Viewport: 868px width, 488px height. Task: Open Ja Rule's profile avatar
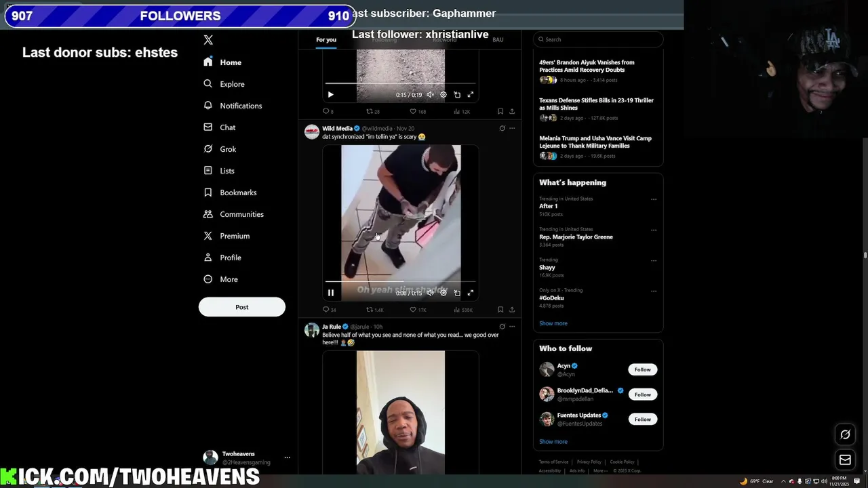click(312, 330)
